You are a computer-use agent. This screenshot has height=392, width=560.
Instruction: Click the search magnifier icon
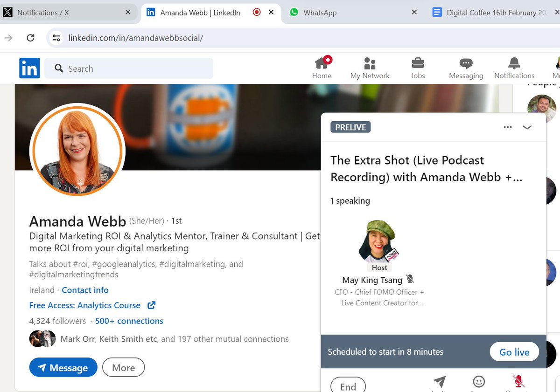click(x=59, y=69)
